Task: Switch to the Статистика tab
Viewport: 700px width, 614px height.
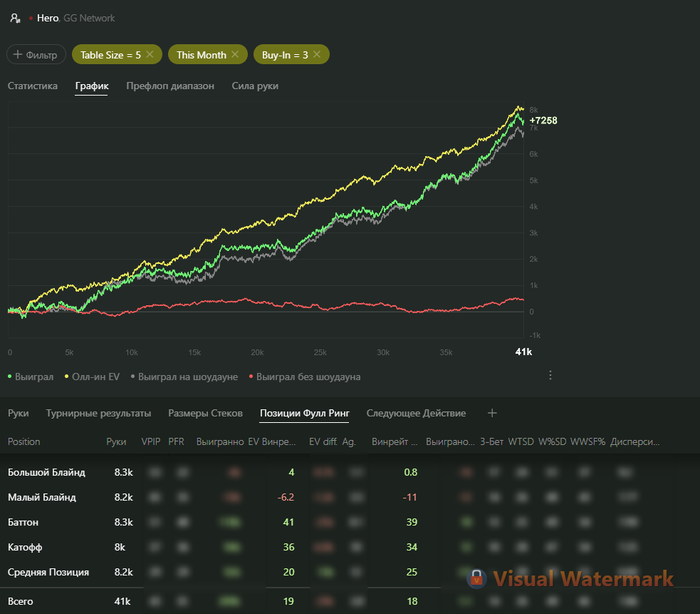Action: point(33,86)
